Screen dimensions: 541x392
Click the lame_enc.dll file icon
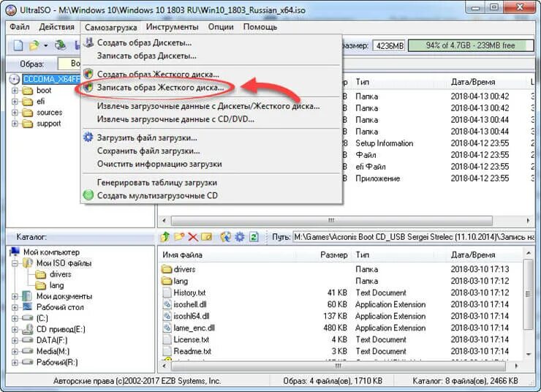tap(167, 328)
